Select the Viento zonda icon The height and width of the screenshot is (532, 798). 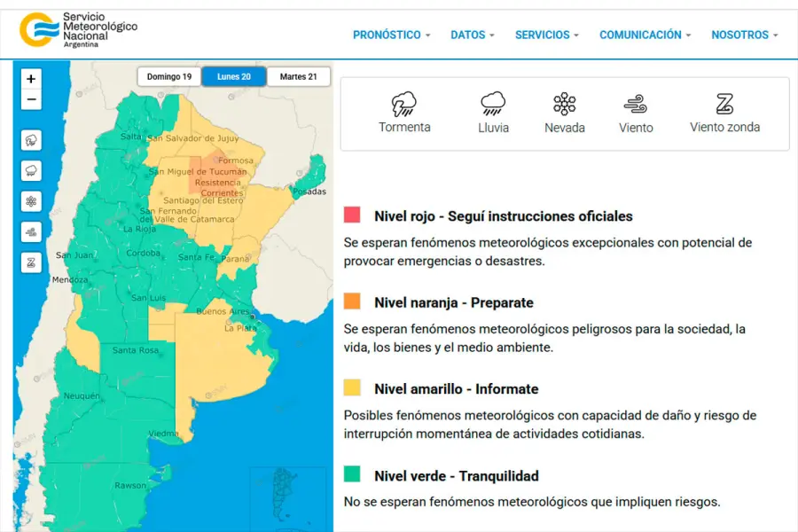724,105
